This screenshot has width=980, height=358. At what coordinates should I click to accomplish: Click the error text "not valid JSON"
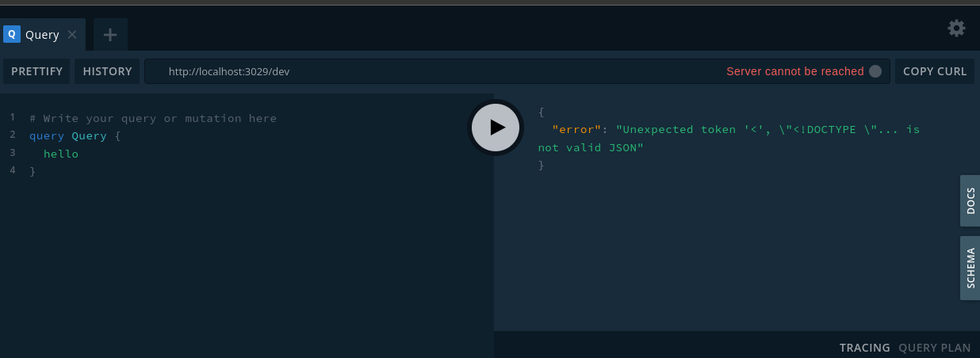click(591, 147)
